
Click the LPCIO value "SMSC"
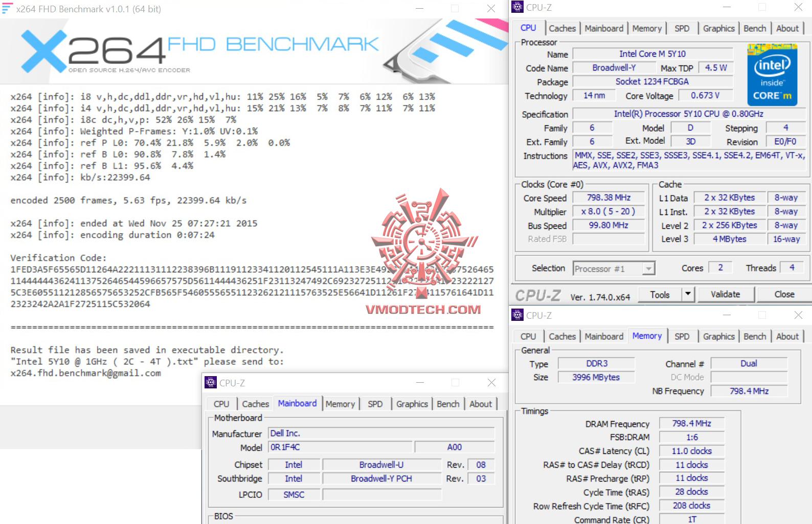[294, 495]
